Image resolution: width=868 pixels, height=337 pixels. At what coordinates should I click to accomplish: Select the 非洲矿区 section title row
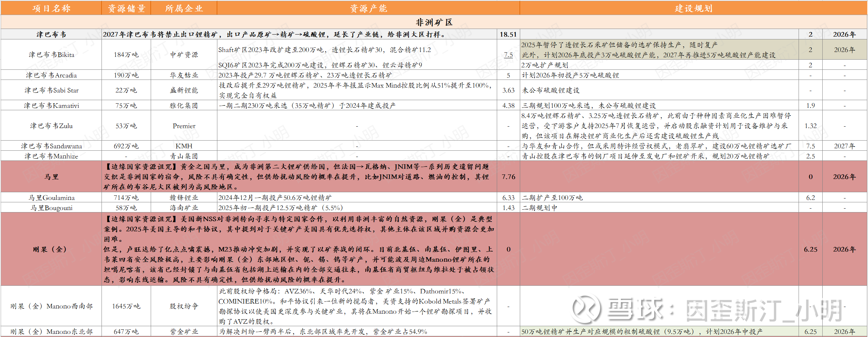434,22
